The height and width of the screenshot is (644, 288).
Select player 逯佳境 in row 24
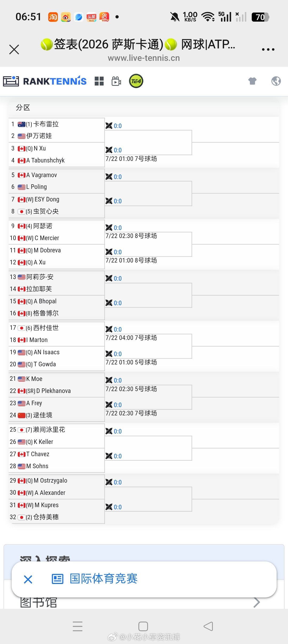43,415
